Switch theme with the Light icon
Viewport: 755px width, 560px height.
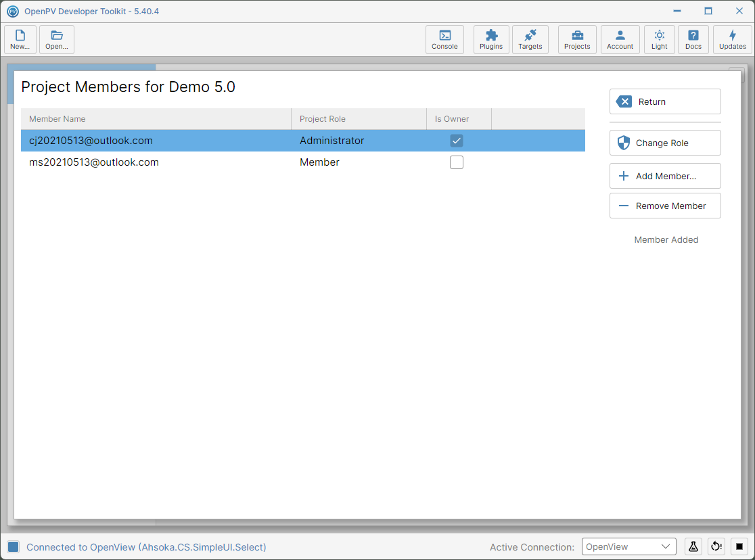[x=660, y=39]
